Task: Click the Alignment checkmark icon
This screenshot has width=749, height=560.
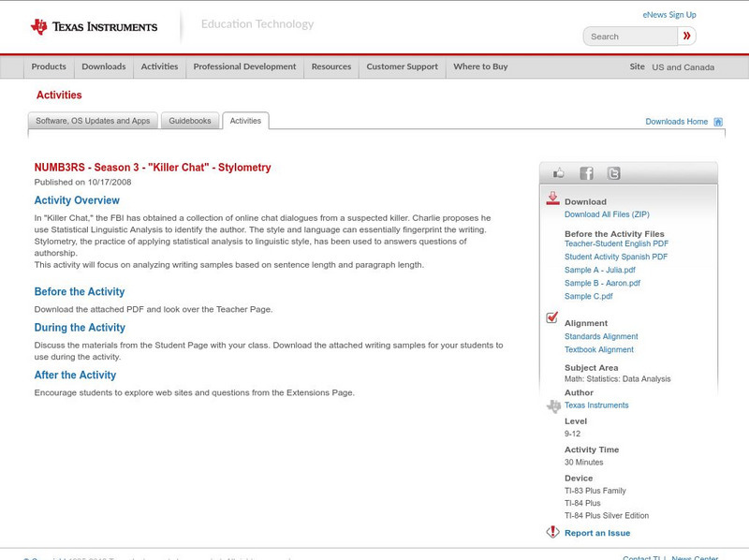Action: [x=552, y=317]
